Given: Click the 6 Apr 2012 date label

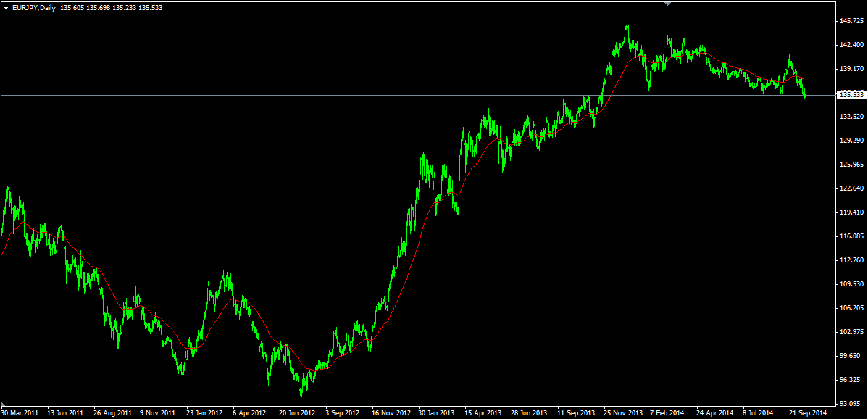Looking at the screenshot, I should 250,413.
